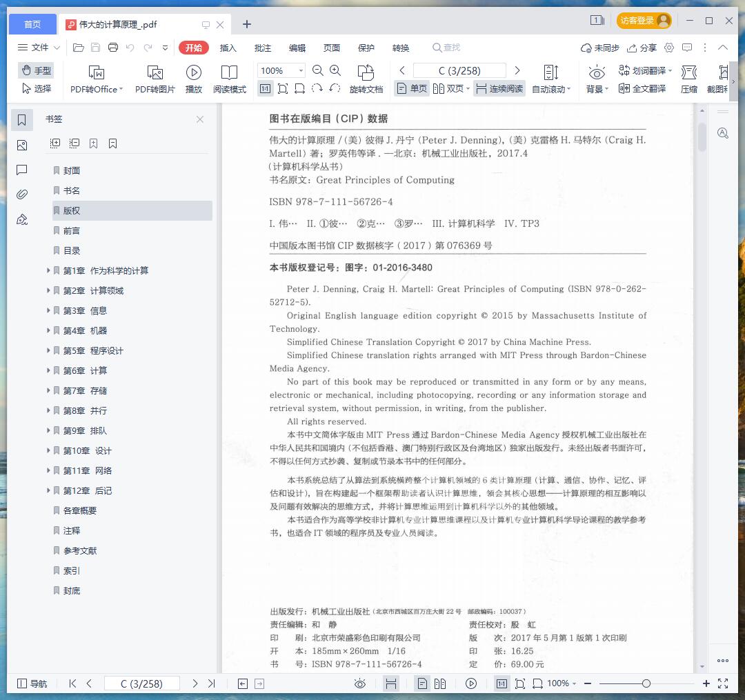Switch to 单页 single page view
This screenshot has width=745, height=700.
[x=411, y=89]
